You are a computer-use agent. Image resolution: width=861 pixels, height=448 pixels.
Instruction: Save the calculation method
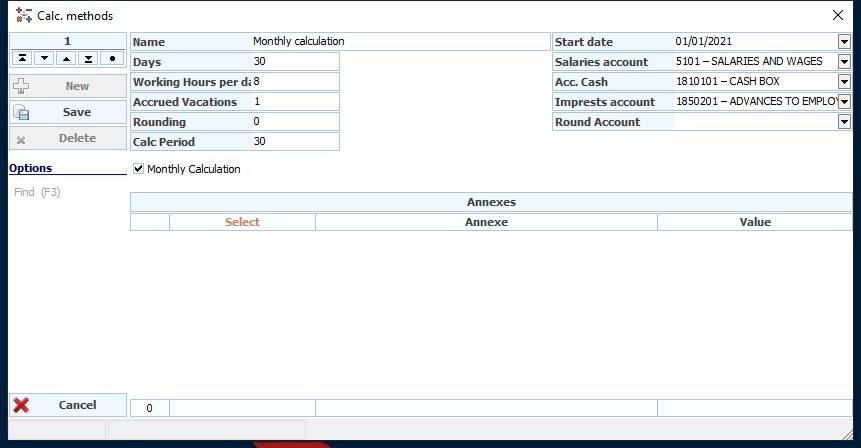68,112
